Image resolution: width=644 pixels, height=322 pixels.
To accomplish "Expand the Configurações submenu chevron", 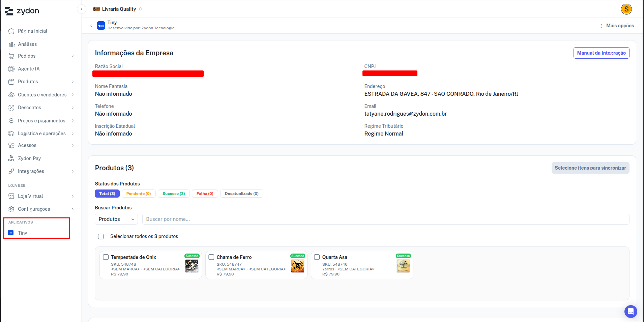I will click(73, 209).
